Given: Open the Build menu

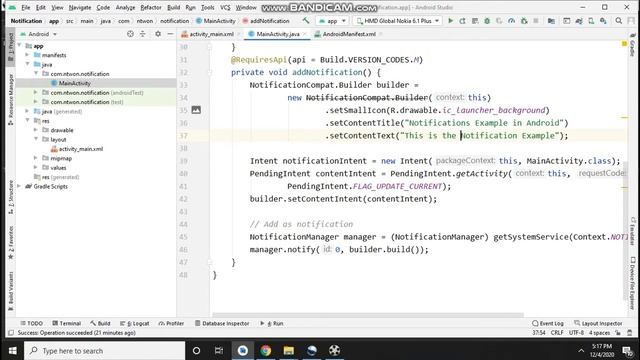Looking at the screenshot, I should [x=173, y=8].
